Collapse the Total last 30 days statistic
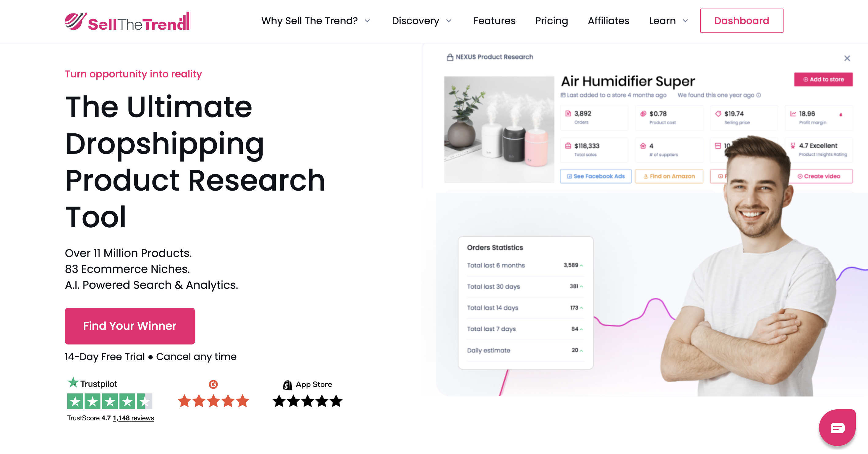The image size is (868, 454). (x=581, y=287)
